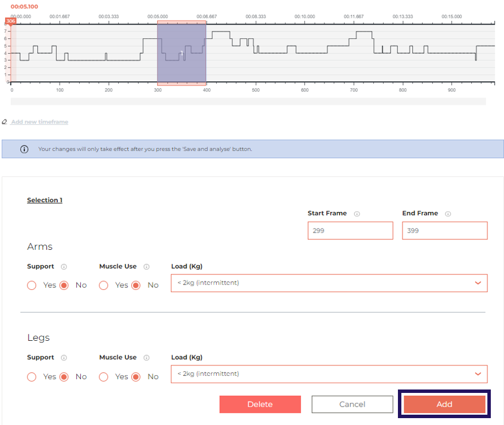
Task: Select Yes for Legs Support
Action: tap(32, 376)
